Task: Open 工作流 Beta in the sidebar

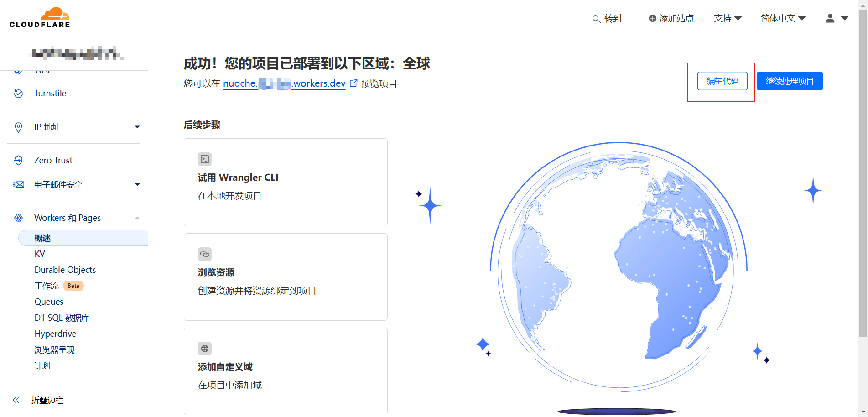Action: (x=59, y=286)
